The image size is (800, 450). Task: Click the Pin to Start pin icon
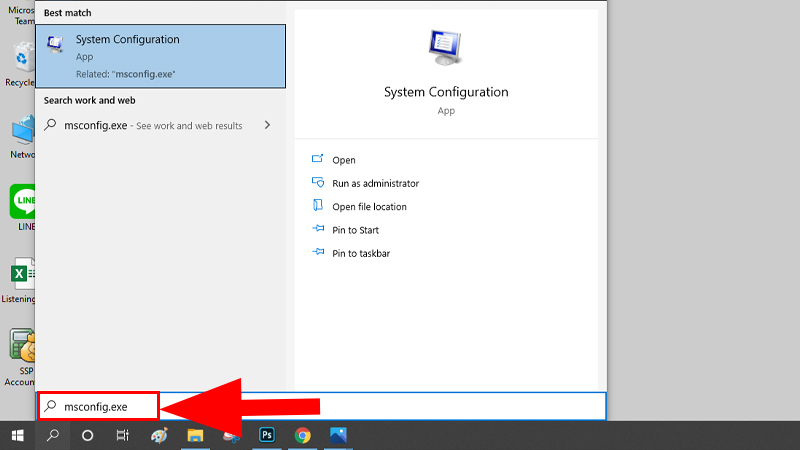(318, 229)
